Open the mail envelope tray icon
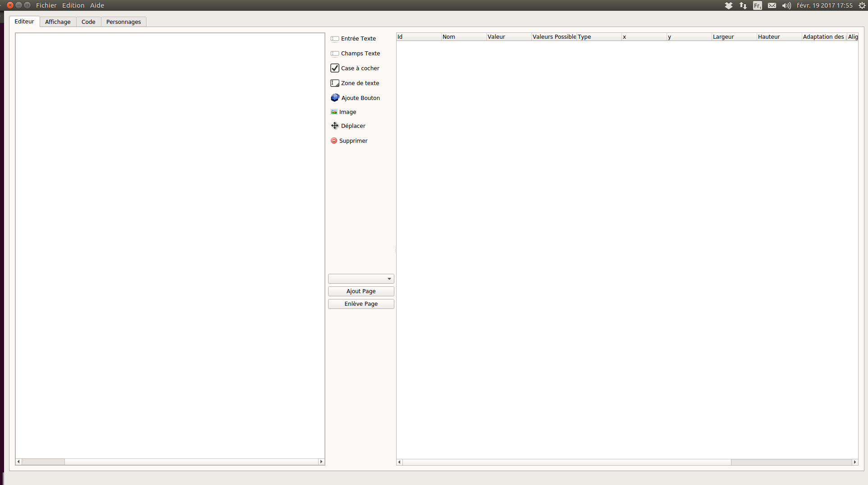 tap(772, 5)
